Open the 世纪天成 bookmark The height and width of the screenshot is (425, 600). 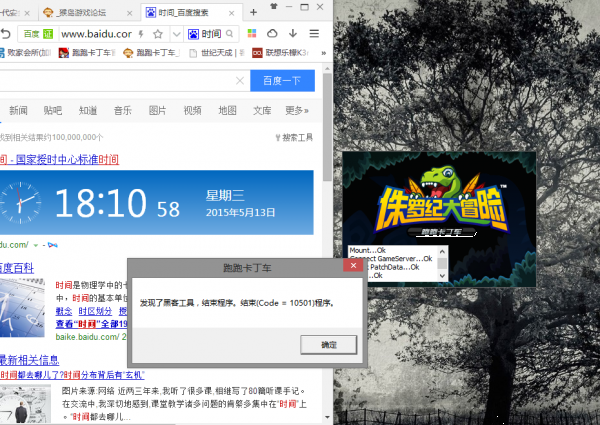click(x=217, y=53)
